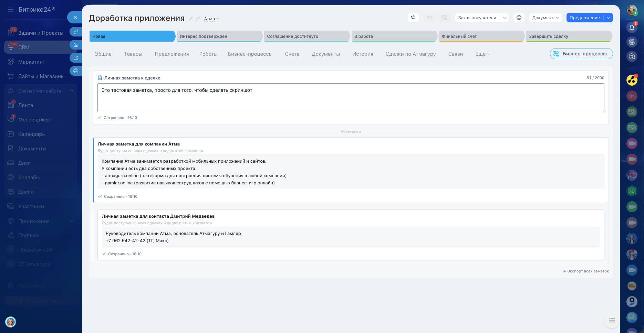
Task: Click Экспорт всех заметок link
Action: pos(586,271)
